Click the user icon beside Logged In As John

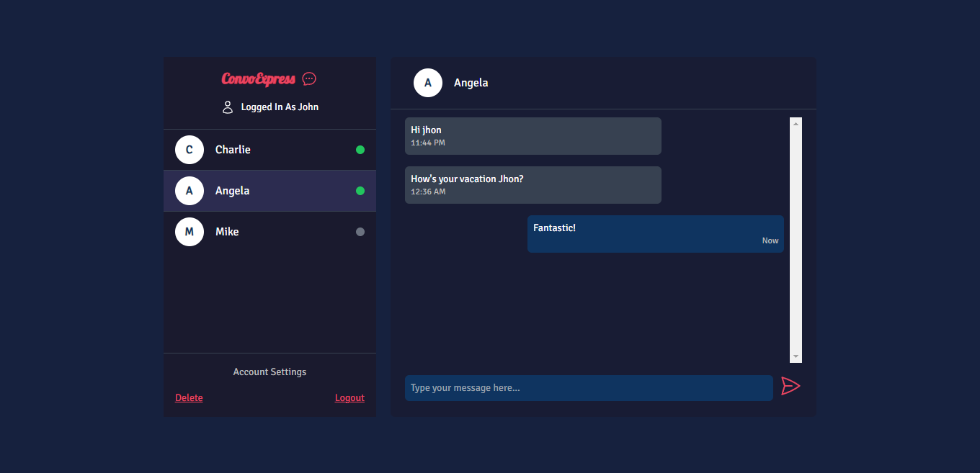click(228, 107)
